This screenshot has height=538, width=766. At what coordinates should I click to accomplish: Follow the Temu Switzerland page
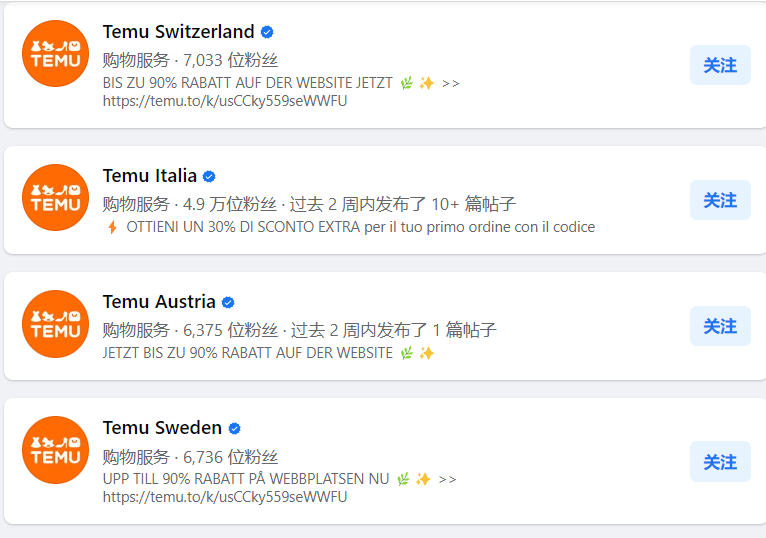(720, 65)
